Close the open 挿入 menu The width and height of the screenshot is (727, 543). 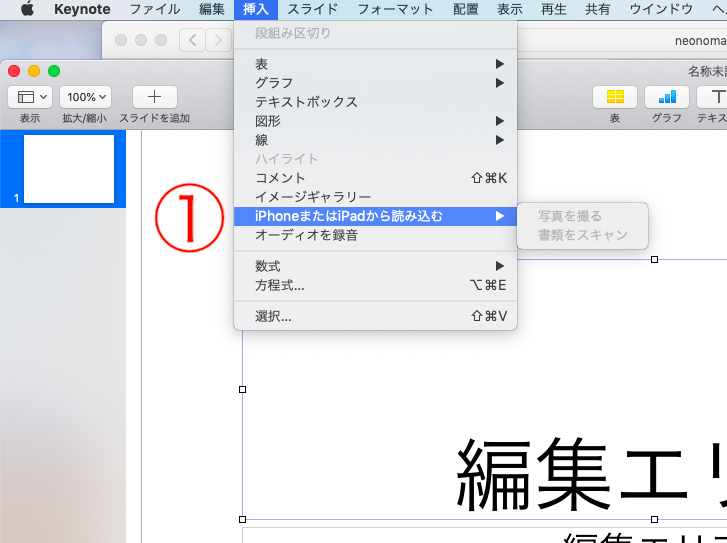[256, 9]
